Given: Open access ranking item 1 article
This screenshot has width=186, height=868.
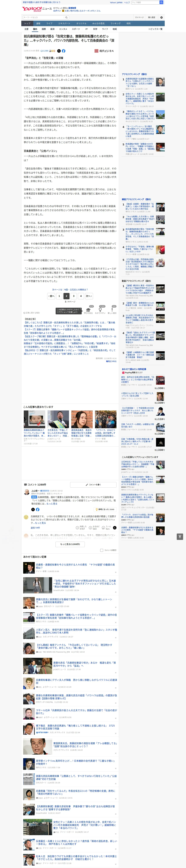Looking at the screenshot, I should [140, 83].
